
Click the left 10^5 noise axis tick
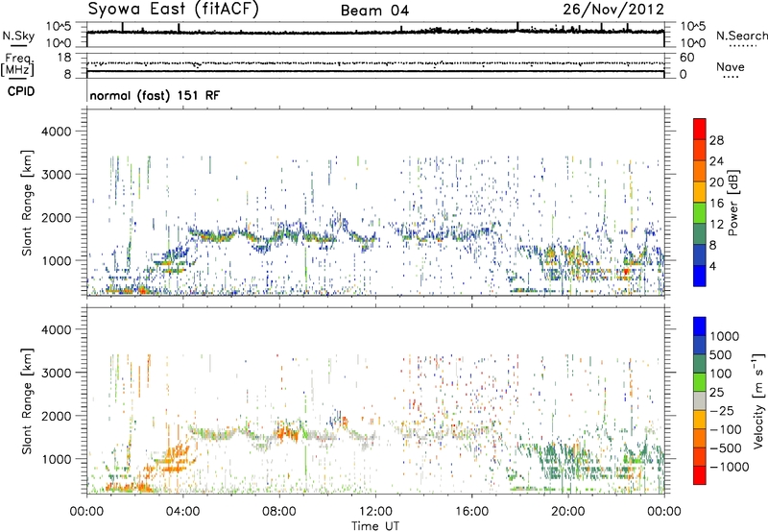pos(59,26)
